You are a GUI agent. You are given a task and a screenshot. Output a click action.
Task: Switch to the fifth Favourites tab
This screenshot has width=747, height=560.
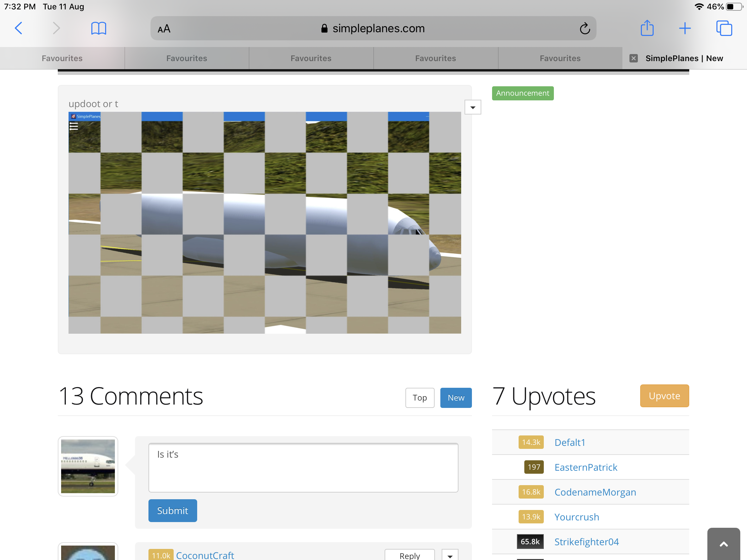click(560, 58)
